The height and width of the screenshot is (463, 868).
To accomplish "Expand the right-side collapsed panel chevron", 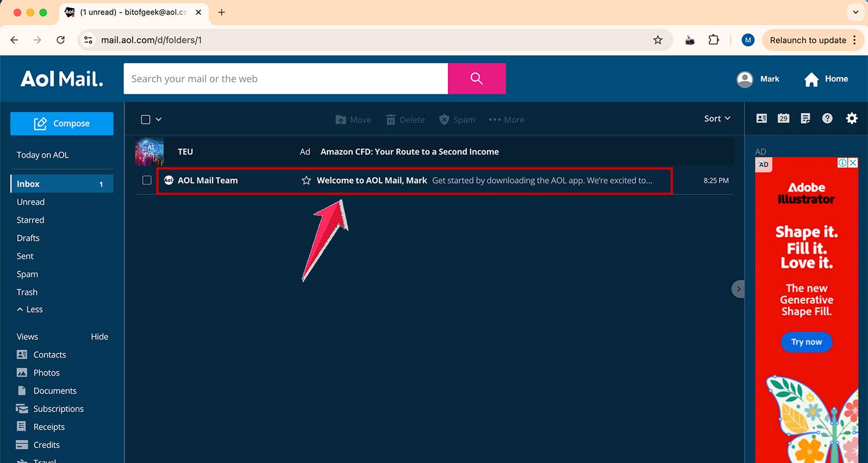I will (738, 288).
